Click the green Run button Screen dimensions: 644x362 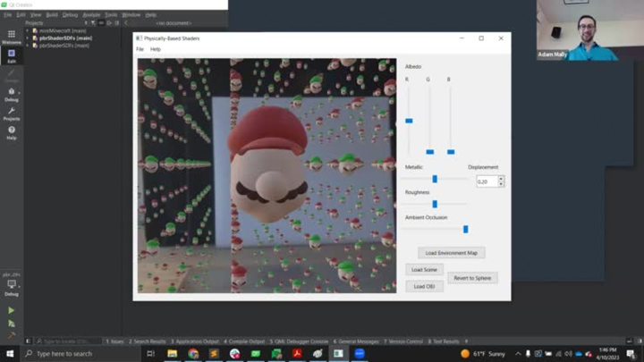[11, 310]
